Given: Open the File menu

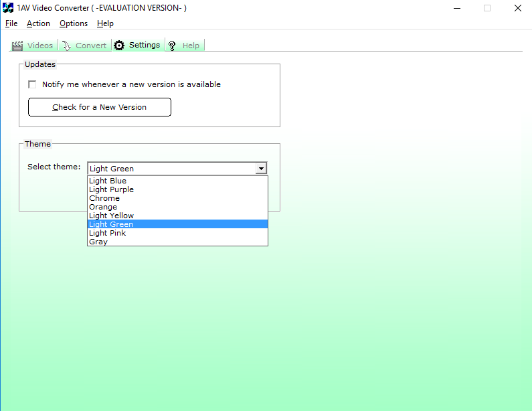Looking at the screenshot, I should tap(11, 23).
